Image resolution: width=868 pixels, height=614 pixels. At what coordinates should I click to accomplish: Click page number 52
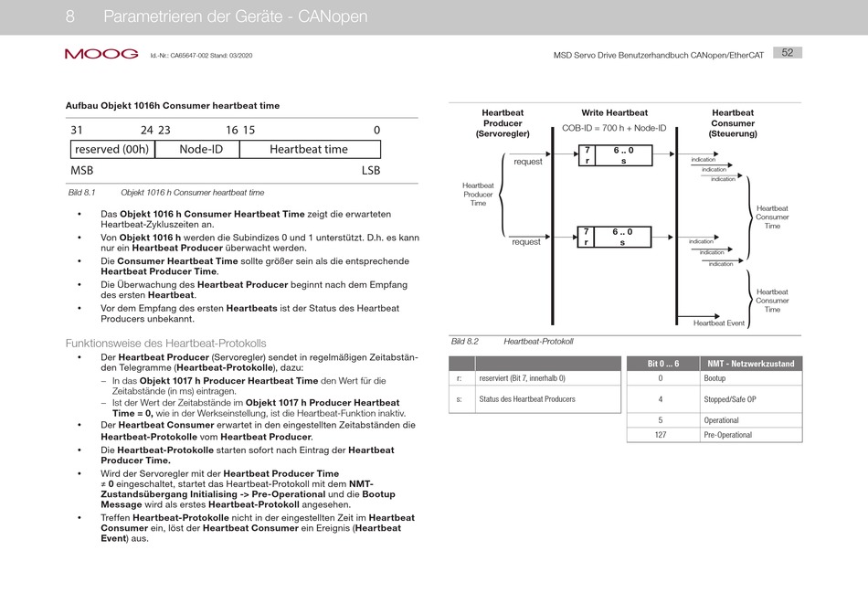tap(788, 53)
